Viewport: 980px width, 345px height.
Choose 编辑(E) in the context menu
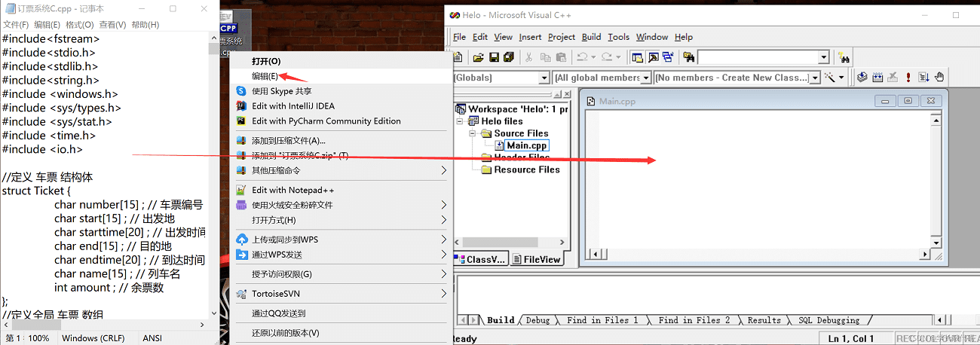pos(341,76)
